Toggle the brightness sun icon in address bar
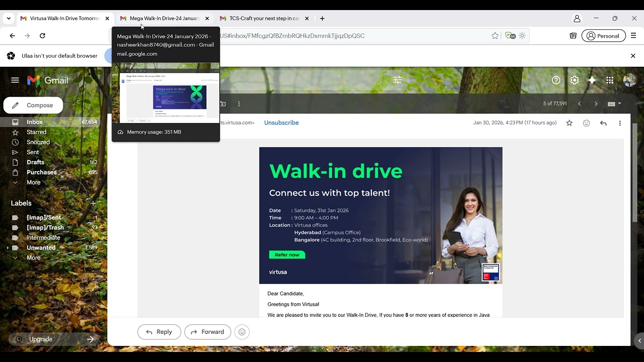 tap(522, 36)
